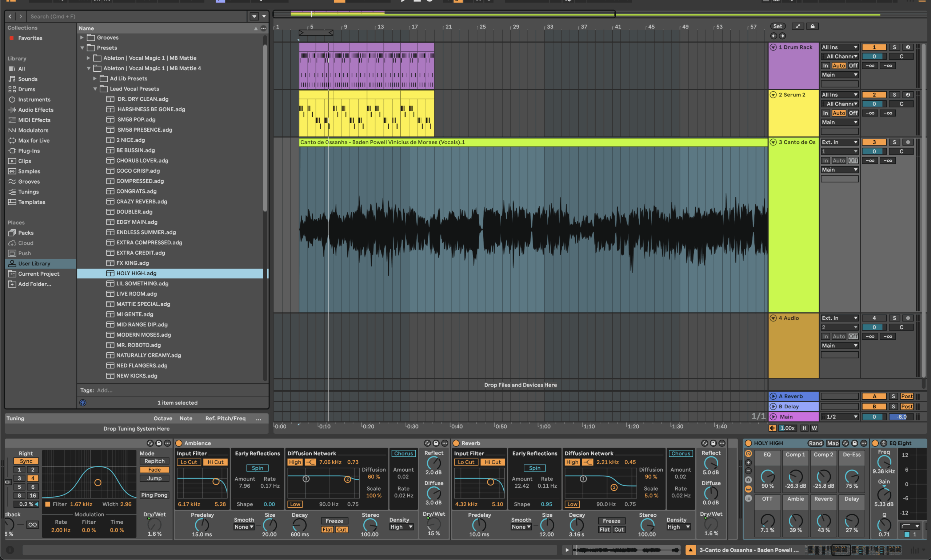The width and height of the screenshot is (931, 560).
Task: Select CRAZY REVERB.adg in the preset browser
Action: (141, 201)
